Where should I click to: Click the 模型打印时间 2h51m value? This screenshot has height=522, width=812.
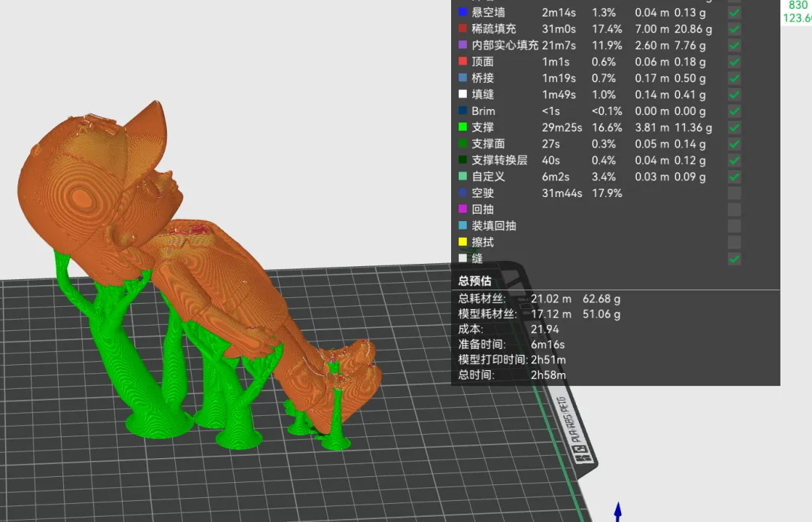pos(548,360)
